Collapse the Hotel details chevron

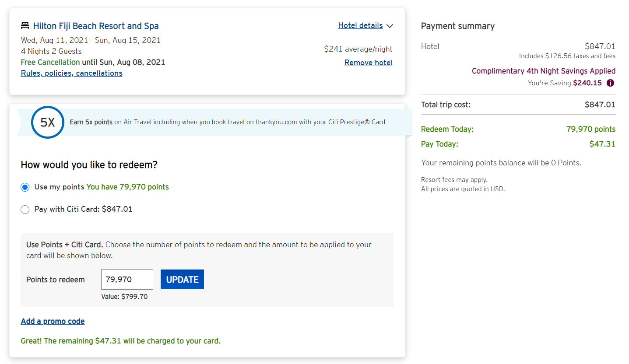(x=389, y=26)
